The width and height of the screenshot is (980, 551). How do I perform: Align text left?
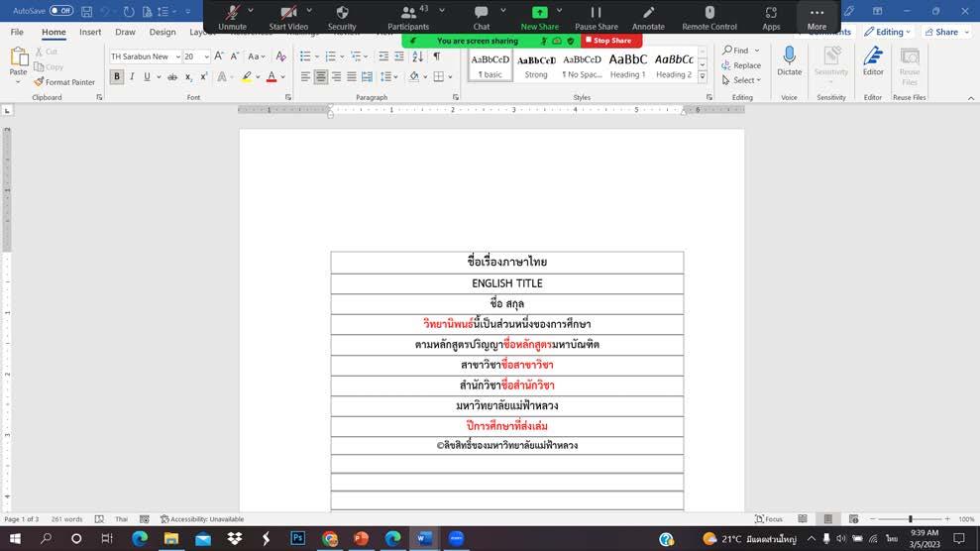(305, 77)
